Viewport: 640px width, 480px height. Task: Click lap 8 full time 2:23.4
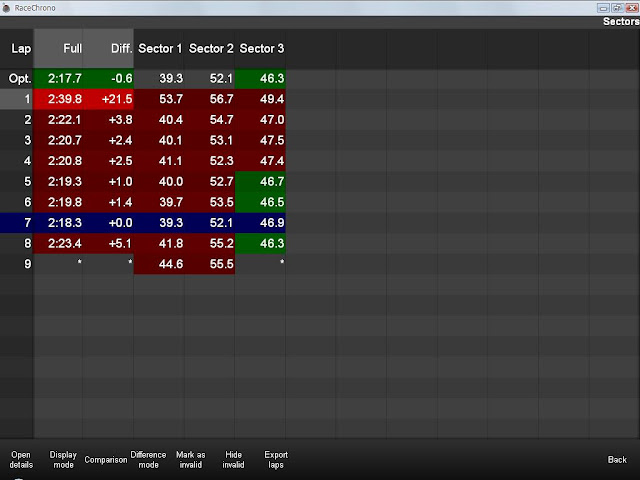click(x=58, y=243)
